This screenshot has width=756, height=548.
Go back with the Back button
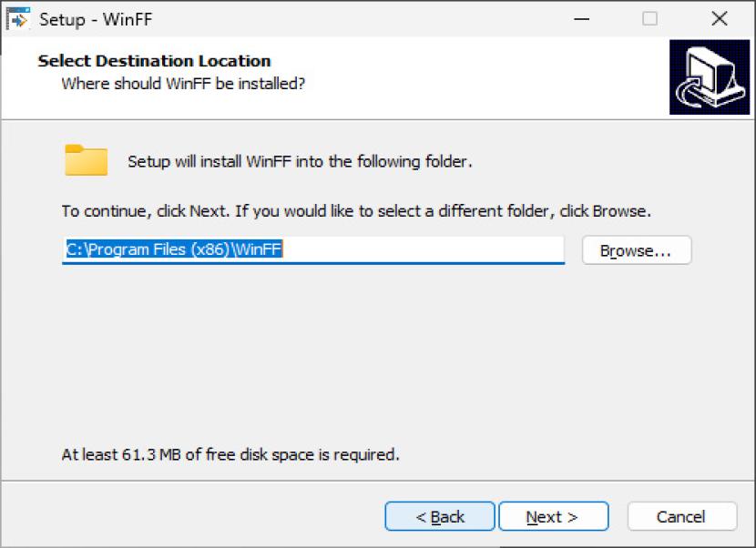[440, 516]
